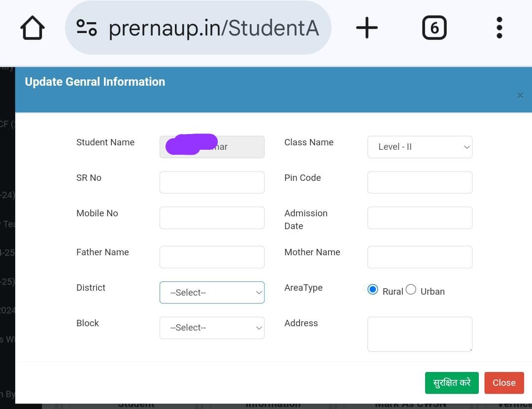Open the Block select dropdown
The width and height of the screenshot is (532, 409).
(x=212, y=328)
